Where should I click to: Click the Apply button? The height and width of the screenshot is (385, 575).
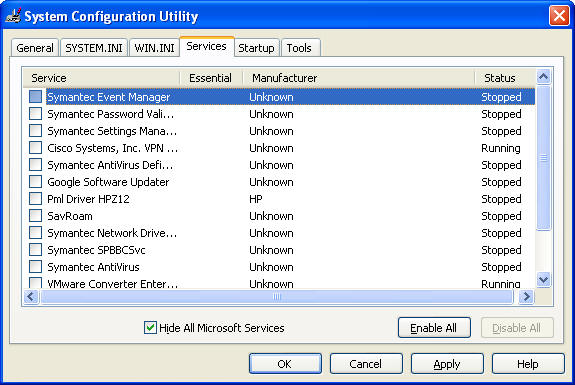(x=447, y=364)
